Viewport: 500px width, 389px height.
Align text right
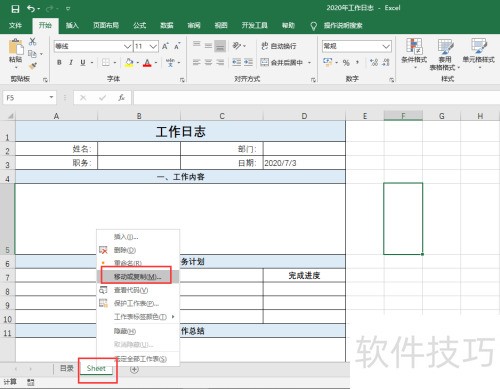[x=220, y=62]
